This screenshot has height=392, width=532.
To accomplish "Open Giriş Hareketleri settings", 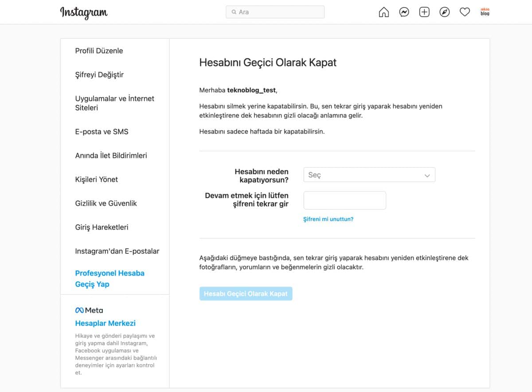I will point(102,227).
